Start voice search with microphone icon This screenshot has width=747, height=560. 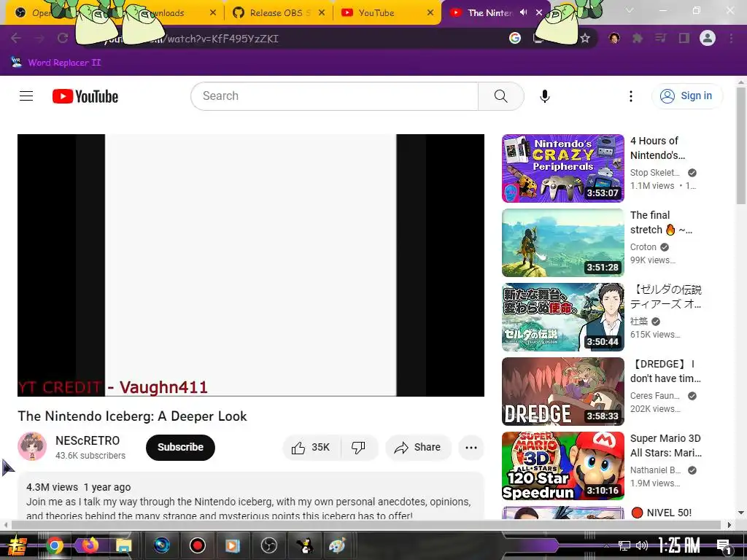(545, 96)
